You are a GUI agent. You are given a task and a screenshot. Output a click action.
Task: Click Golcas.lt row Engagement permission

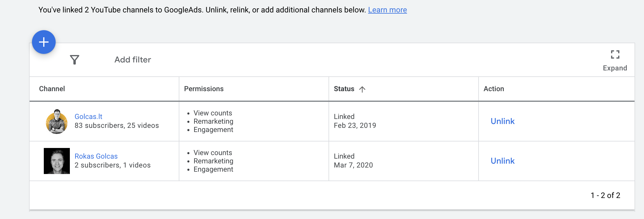coord(213,130)
